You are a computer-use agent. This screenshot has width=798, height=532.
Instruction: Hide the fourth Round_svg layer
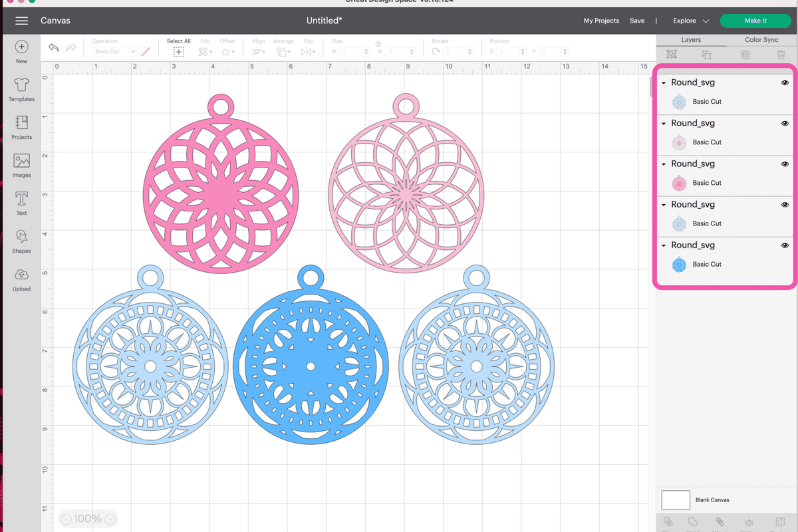click(785, 204)
